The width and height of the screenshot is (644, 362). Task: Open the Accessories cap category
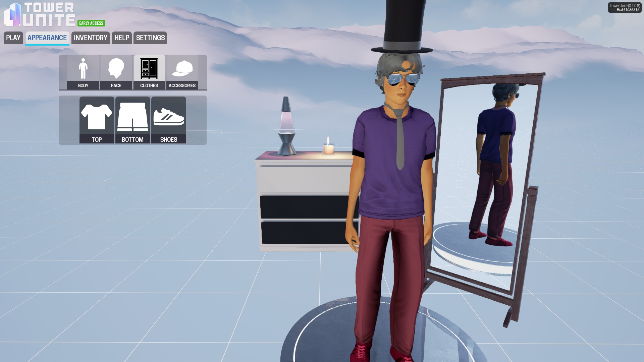pos(182,72)
